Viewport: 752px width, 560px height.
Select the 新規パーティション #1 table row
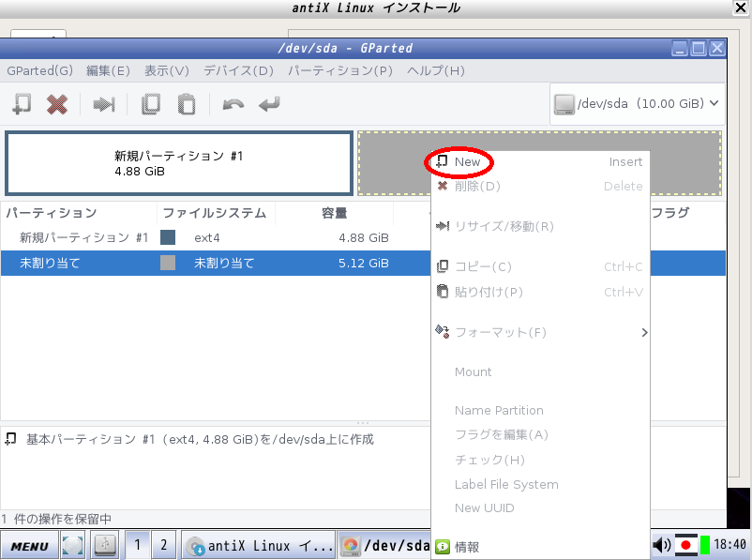(216, 237)
